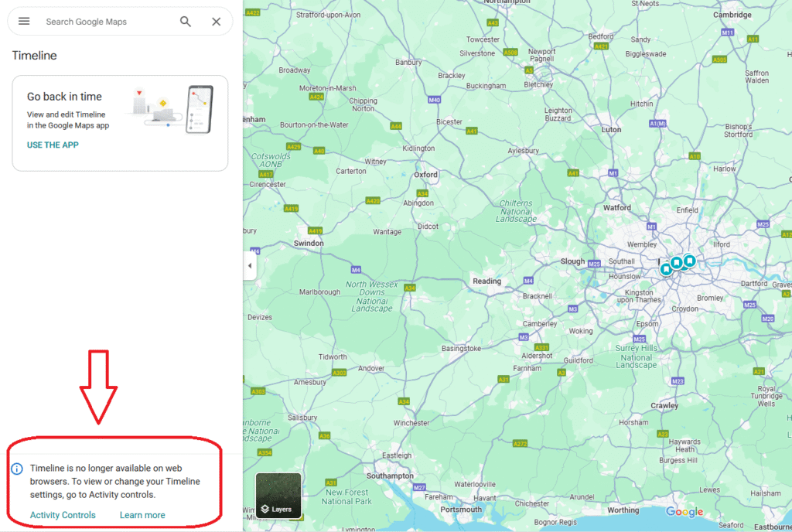Click North Wessex Downs National Landscape label
Image resolution: width=792 pixels, height=532 pixels.
pyautogui.click(x=372, y=296)
